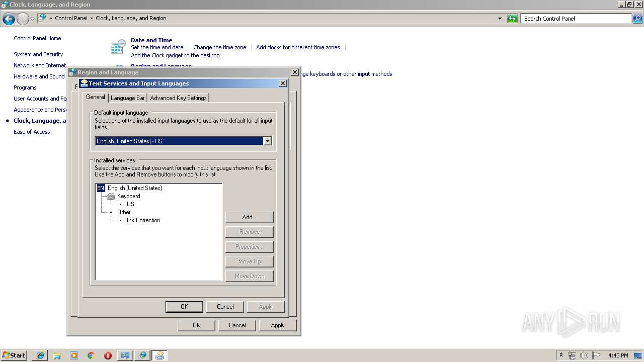The width and height of the screenshot is (644, 362).
Task: Launch Windows Media Player from taskbar
Action: tap(74, 355)
